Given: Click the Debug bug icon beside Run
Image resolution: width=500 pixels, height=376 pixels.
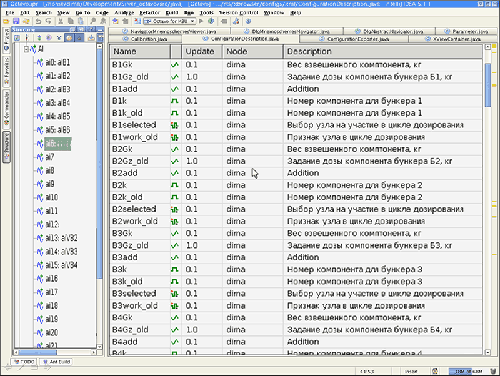Looking at the screenshot, I should coord(211,21).
